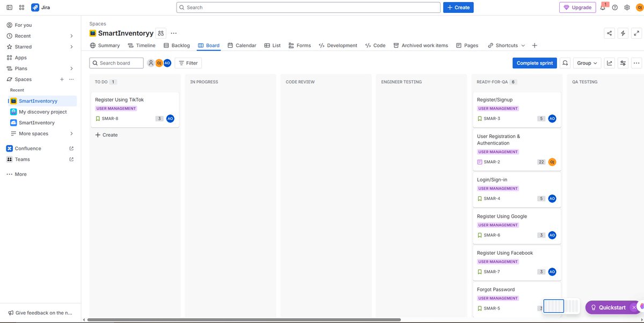Screen dimensions: 644x323
Task: Click Give feedback on the new navigation link
Action: tap(40, 313)
